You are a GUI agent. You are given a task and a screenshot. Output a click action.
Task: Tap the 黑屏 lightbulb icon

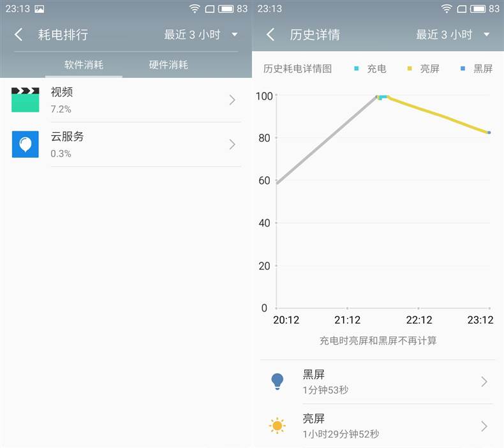coord(278,382)
